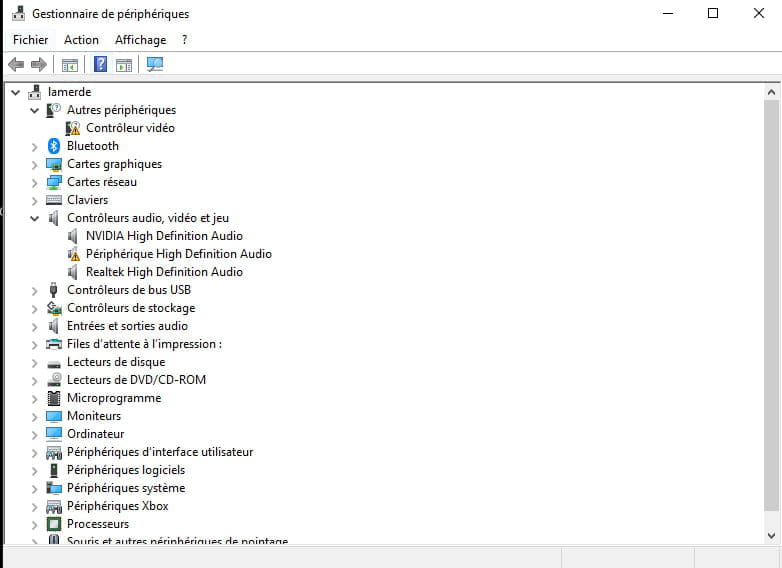This screenshot has width=782, height=568.
Task: Select the Processeurs label
Action: pos(98,524)
